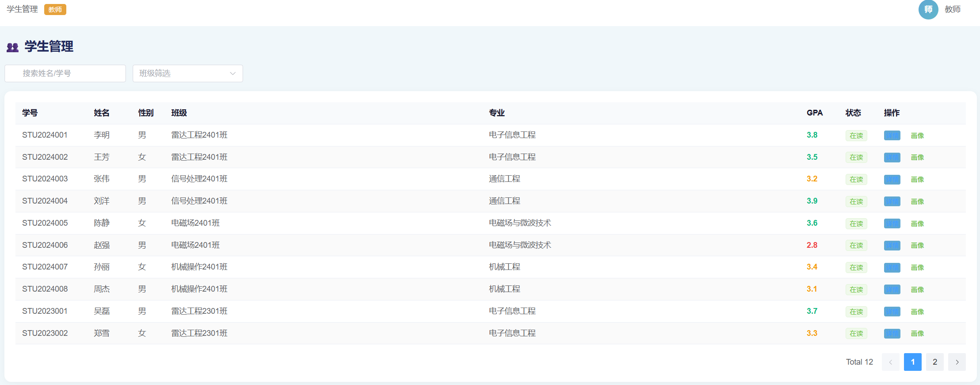
Task: Open 详情 for student 赵强
Action: tap(892, 246)
